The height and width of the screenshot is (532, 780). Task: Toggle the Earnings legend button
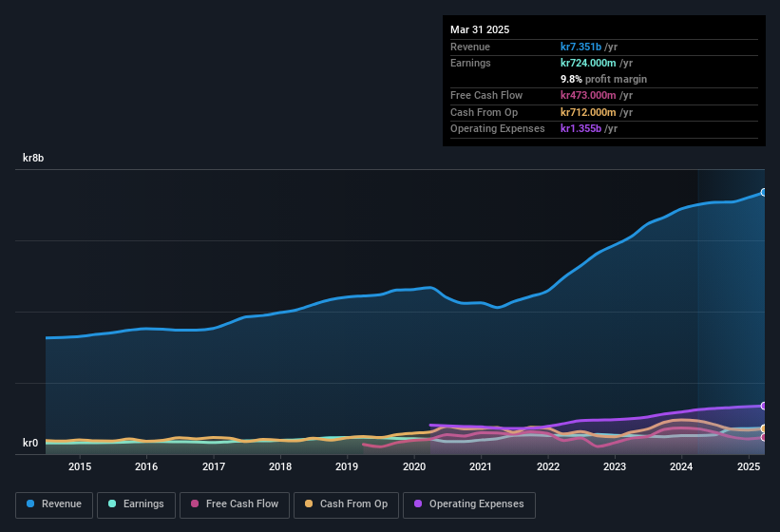(136, 504)
